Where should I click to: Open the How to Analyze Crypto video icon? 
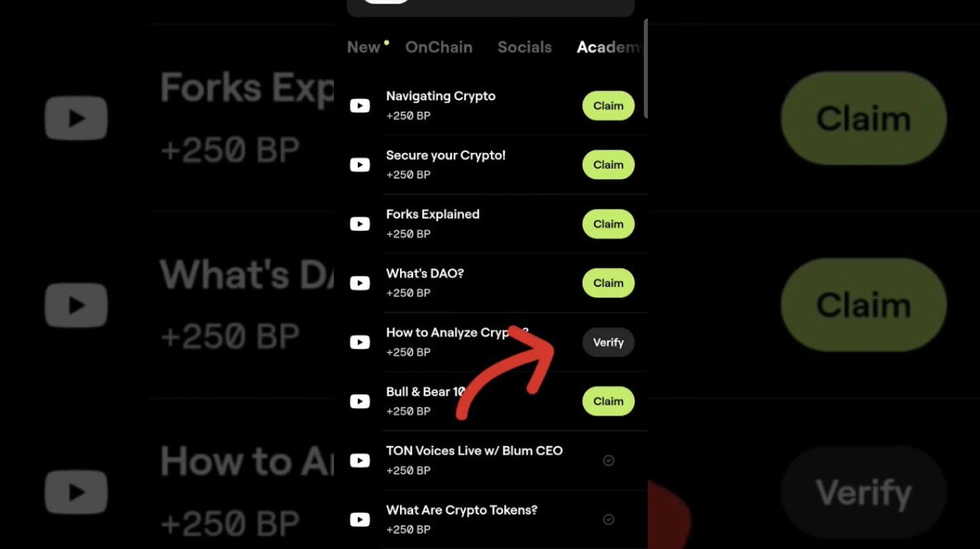tap(359, 342)
